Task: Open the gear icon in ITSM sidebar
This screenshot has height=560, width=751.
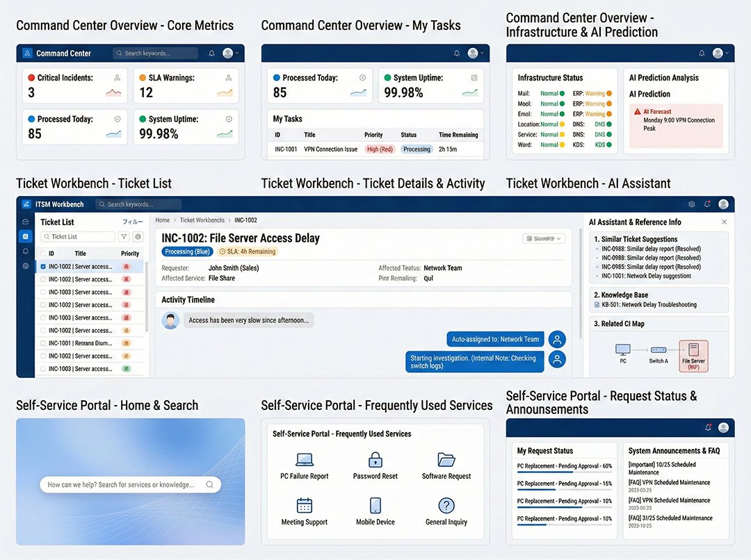Action: [26, 266]
